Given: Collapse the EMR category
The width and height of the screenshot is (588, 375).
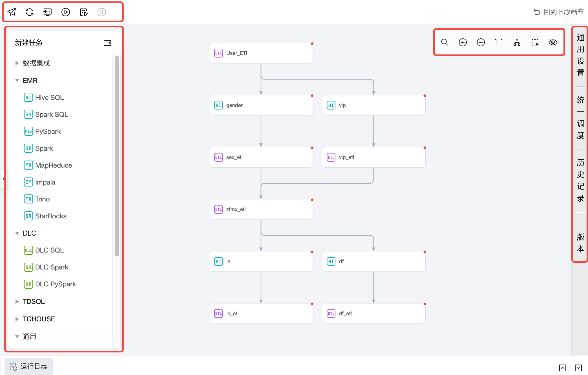Looking at the screenshot, I should pyautogui.click(x=17, y=80).
